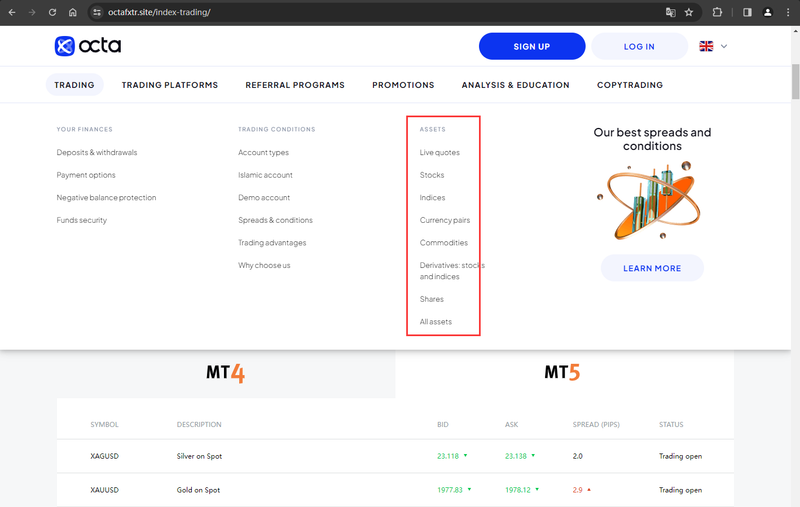Open browser extensions puzzle icon
Viewport: 800px width, 507px height.
click(717, 12)
